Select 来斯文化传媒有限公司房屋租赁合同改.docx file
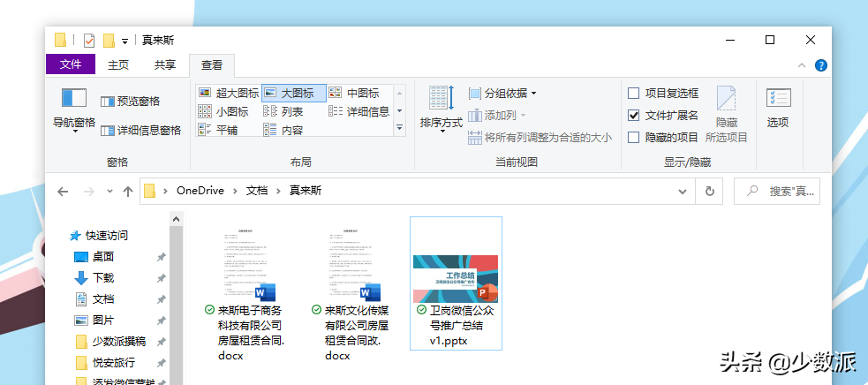The width and height of the screenshot is (868, 385). [351, 290]
